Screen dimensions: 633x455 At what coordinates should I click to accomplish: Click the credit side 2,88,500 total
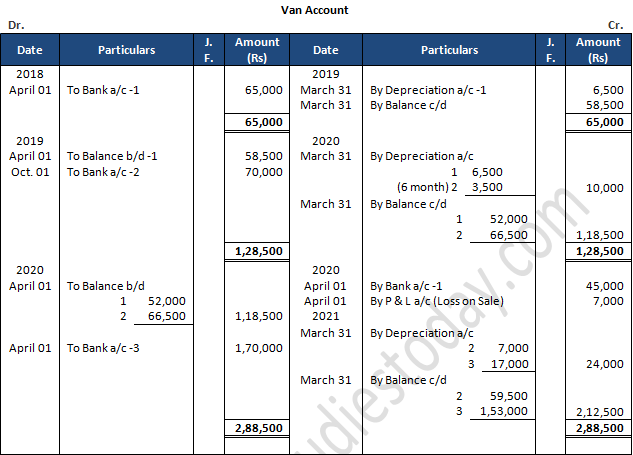(x=600, y=428)
